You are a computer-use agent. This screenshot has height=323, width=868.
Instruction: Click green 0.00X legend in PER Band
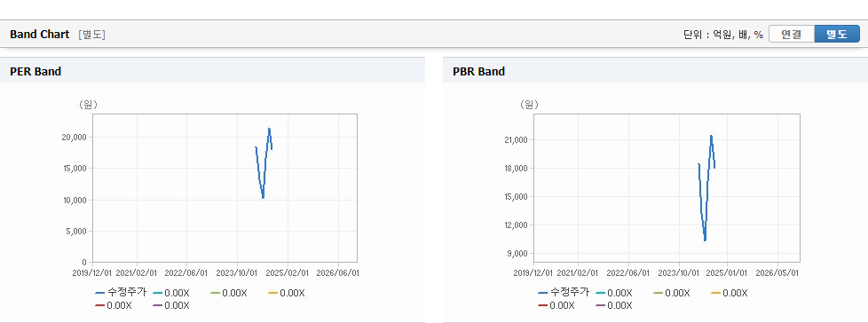click(229, 293)
